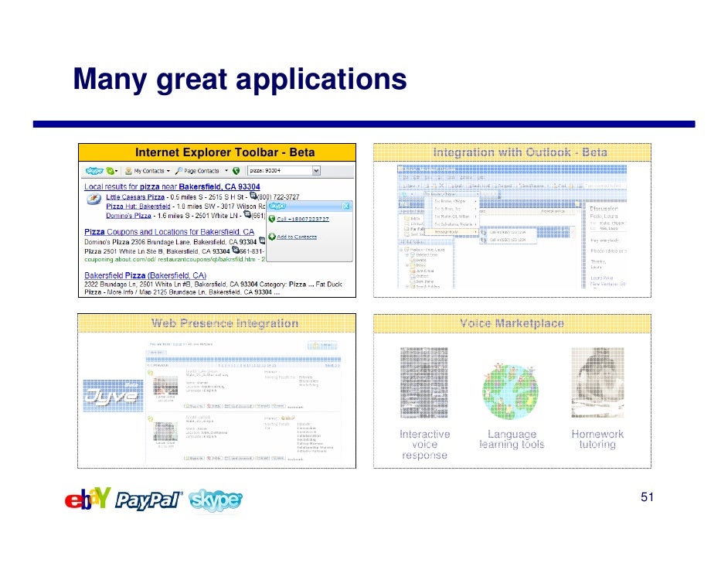Open the Pizza Hut: Bakersfield link

click(x=138, y=206)
